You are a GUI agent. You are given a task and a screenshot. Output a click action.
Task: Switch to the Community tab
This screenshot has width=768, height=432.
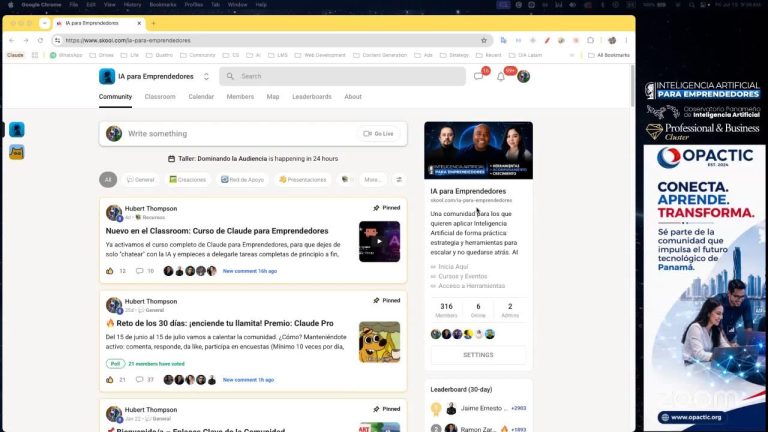(115, 96)
